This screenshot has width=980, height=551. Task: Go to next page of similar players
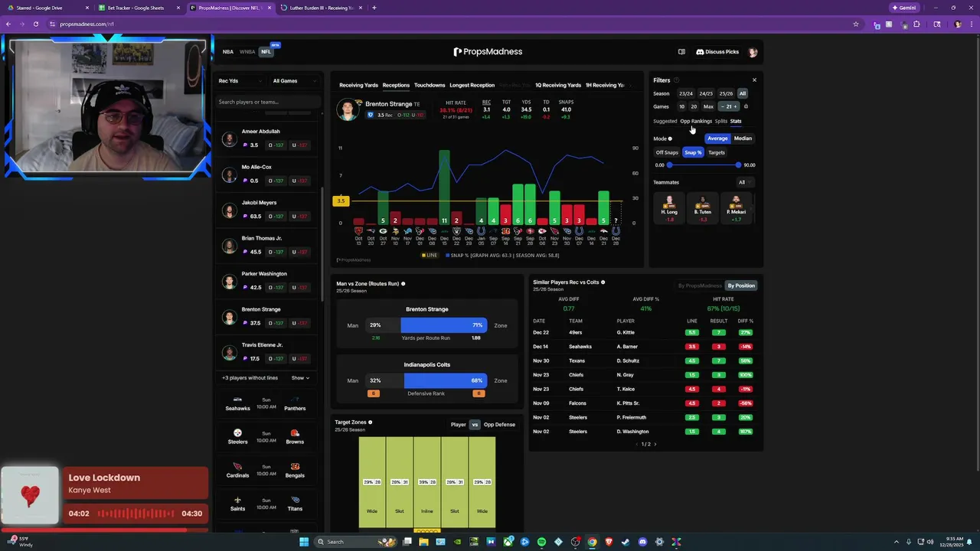(x=655, y=445)
